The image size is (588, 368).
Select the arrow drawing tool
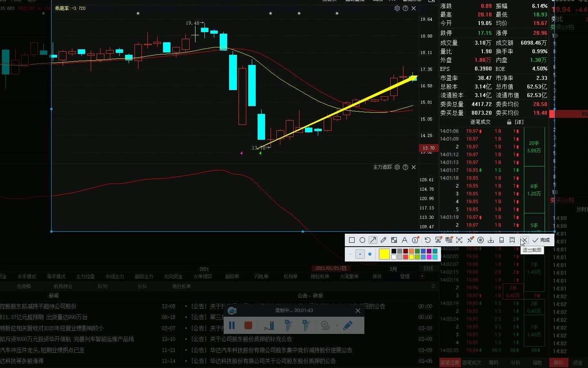coord(373,240)
